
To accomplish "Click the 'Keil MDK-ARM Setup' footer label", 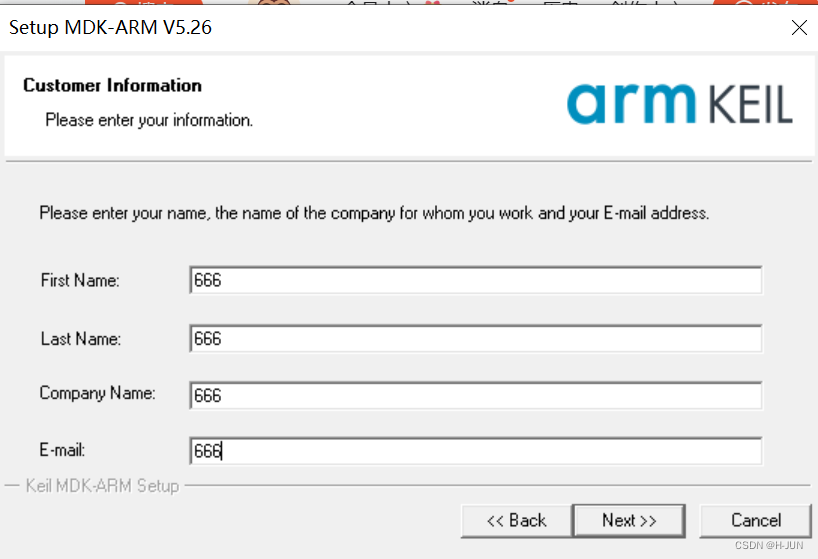I will tap(102, 486).
